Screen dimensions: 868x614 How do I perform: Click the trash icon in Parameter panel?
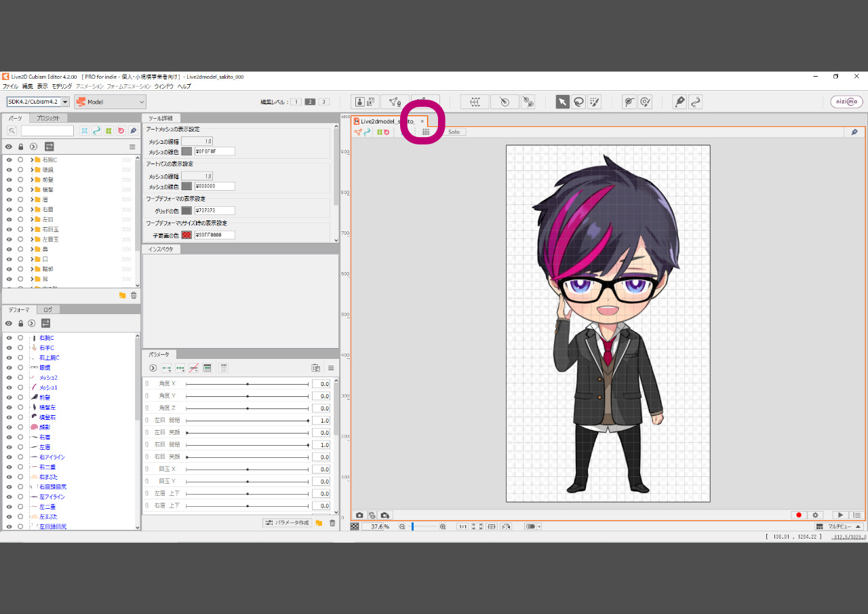coord(332,522)
